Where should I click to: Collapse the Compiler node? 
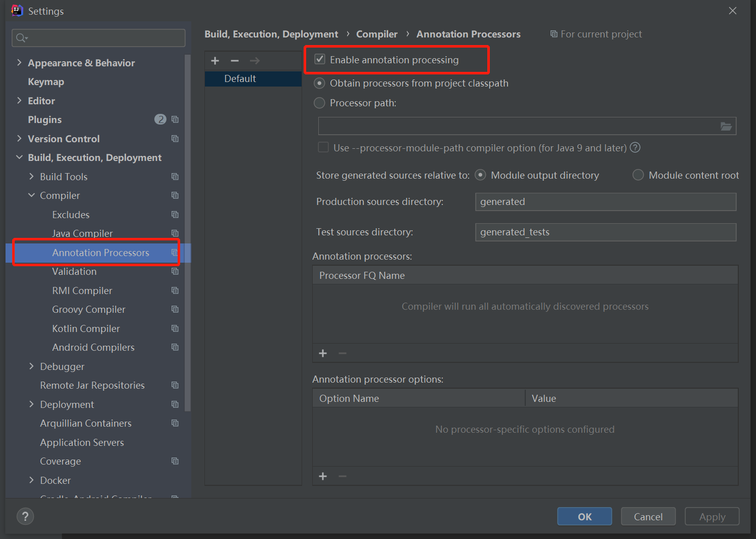31,195
